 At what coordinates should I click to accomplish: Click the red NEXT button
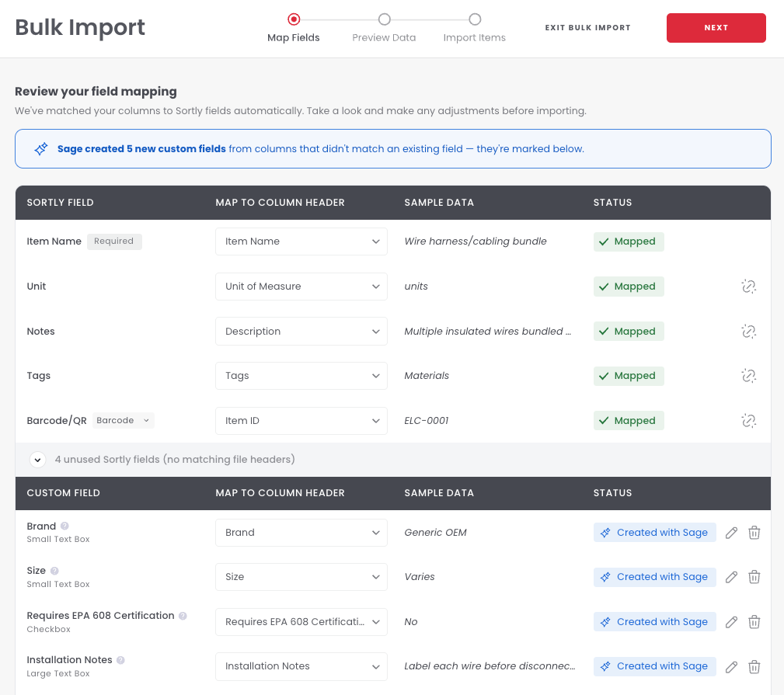coord(716,28)
